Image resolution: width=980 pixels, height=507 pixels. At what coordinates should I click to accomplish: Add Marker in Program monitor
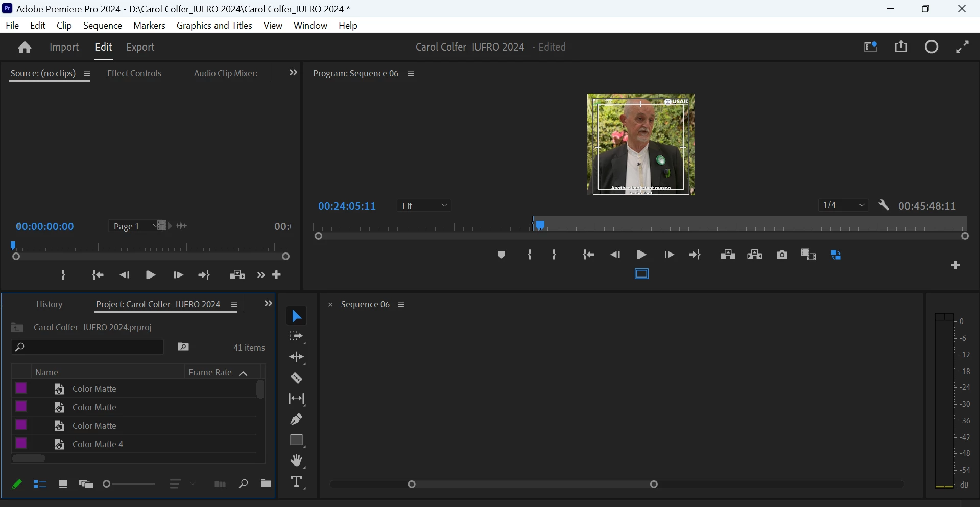click(x=501, y=255)
